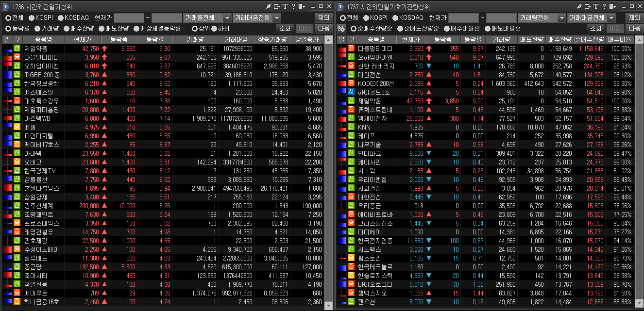Open font size T icon in 1737 window
Viewport: 644px width, 311px height.
pyautogui.click(x=595, y=6)
